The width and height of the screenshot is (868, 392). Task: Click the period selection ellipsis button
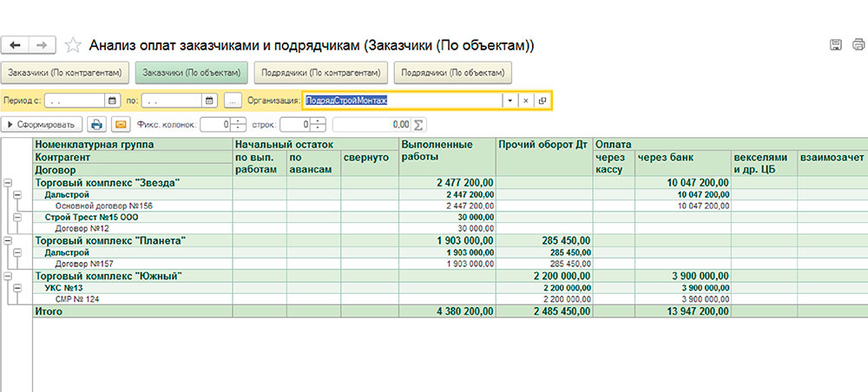coord(232,101)
